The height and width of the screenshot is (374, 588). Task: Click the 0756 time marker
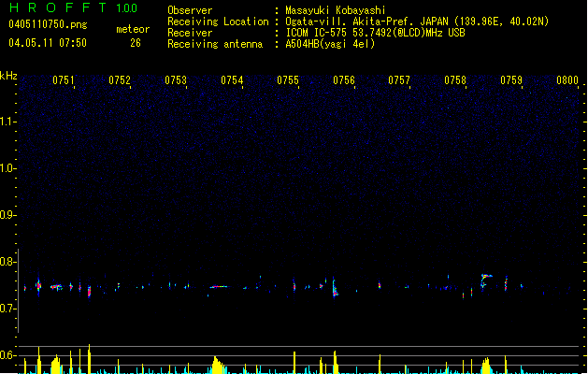344,80
